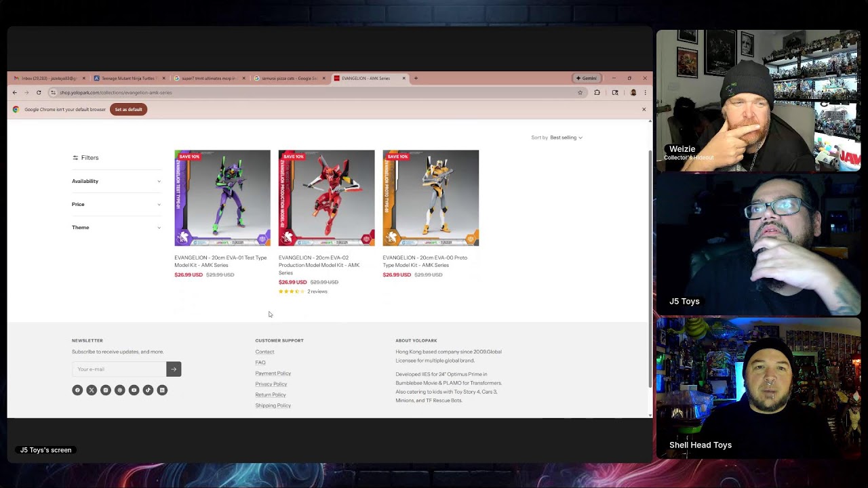
Task: Click the Set as default button
Action: pos(128,109)
